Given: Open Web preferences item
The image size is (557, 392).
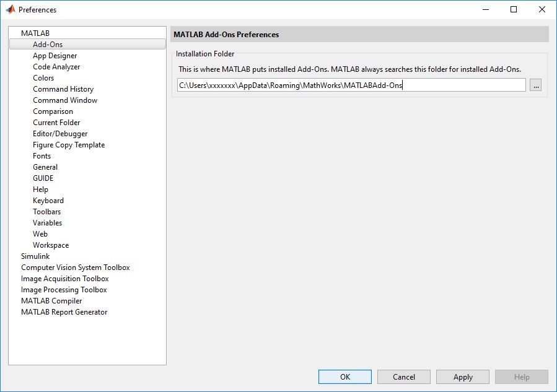Looking at the screenshot, I should [40, 234].
